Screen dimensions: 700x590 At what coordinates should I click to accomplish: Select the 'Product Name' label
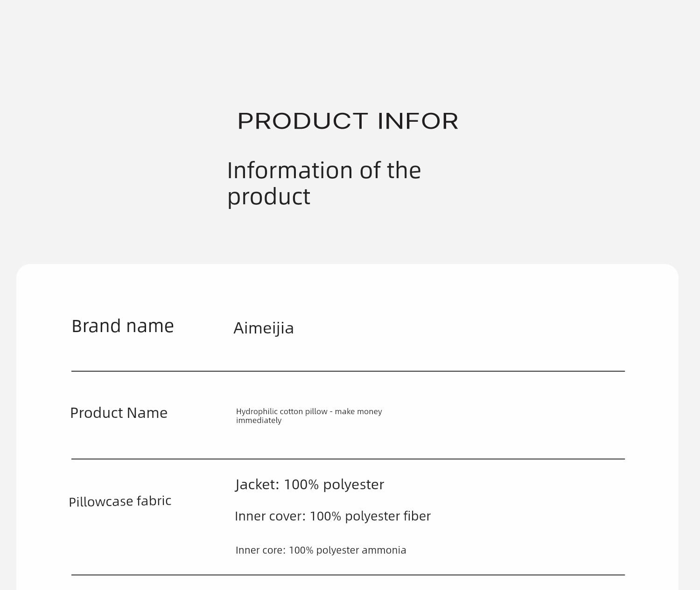pos(119,413)
